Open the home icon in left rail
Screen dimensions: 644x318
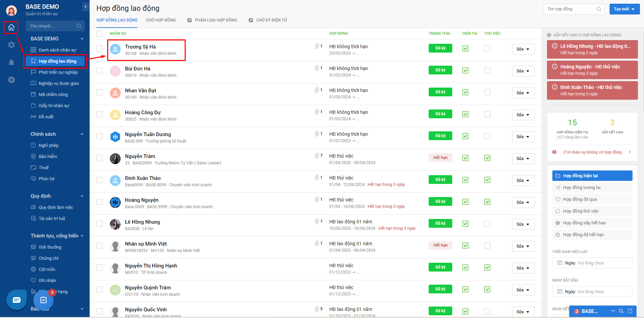tap(11, 27)
